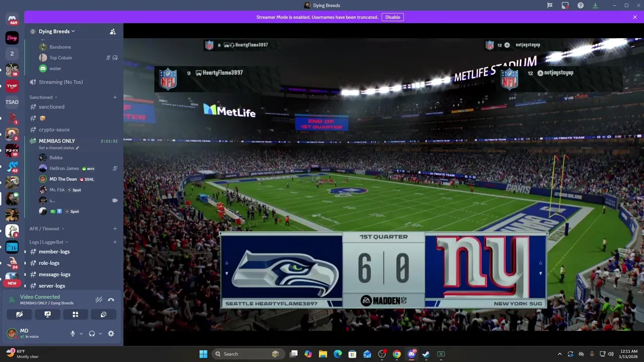Open Microsoft Store from taskbar
Screen dimensions: 644x362
352,354
